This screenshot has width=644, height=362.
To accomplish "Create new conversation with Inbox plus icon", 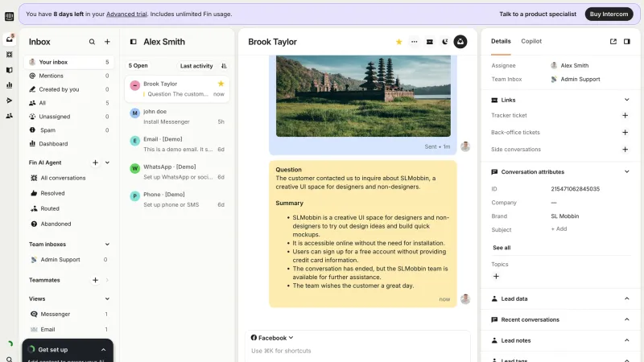I will [x=107, y=42].
